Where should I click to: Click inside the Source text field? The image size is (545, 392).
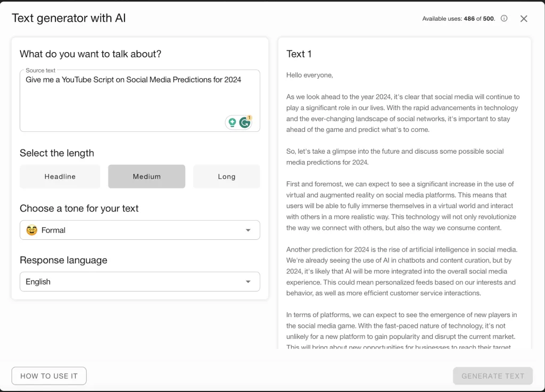(122, 101)
